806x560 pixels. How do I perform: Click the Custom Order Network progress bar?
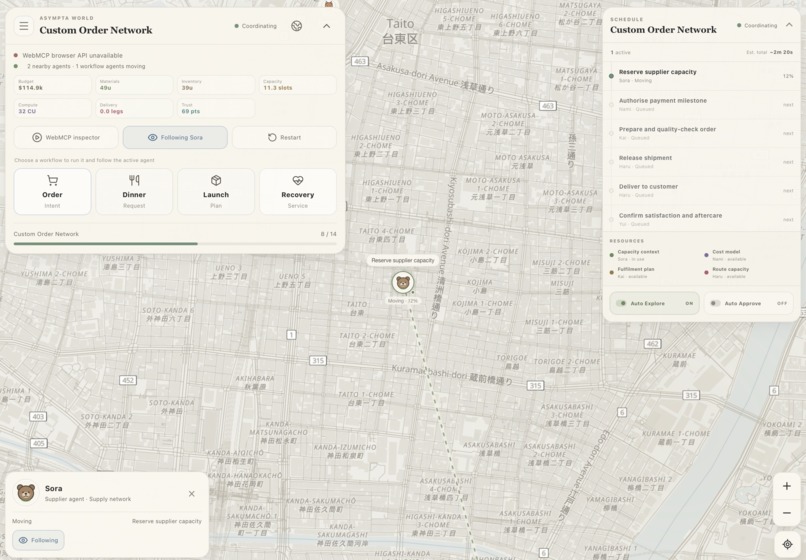[x=175, y=244]
